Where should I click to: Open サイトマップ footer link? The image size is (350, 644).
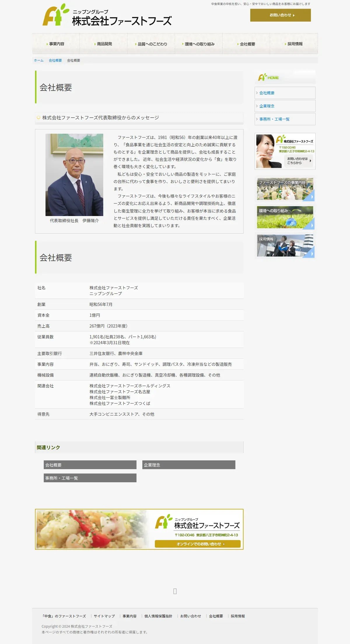pyautogui.click(x=104, y=616)
